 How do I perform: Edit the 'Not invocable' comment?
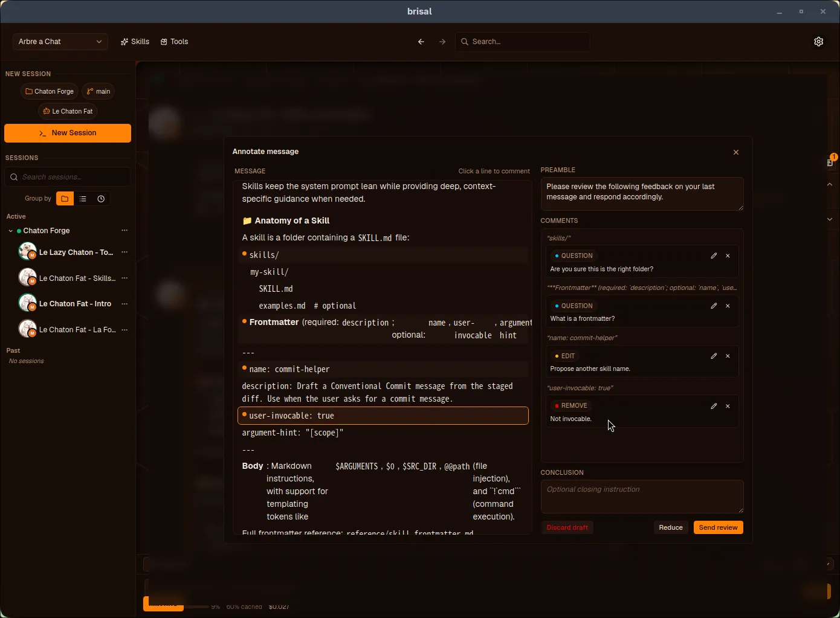pos(714,406)
